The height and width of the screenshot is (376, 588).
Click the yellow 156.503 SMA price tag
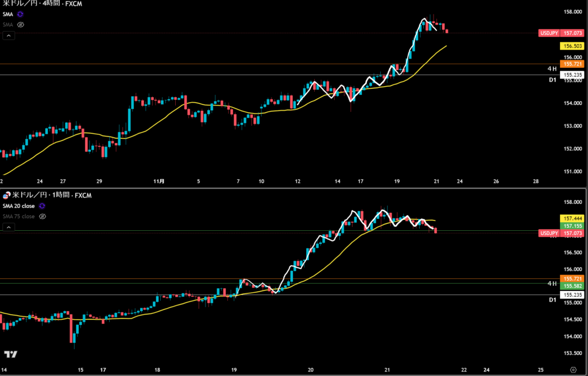[x=571, y=46]
